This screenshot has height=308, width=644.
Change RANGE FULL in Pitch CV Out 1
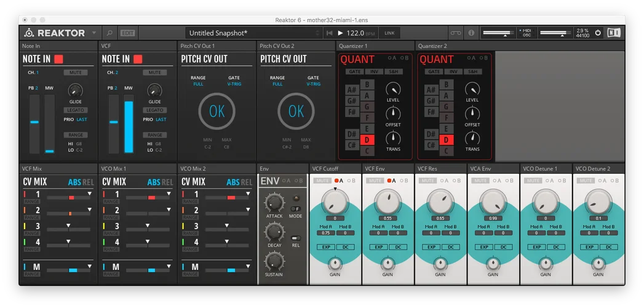pos(198,84)
